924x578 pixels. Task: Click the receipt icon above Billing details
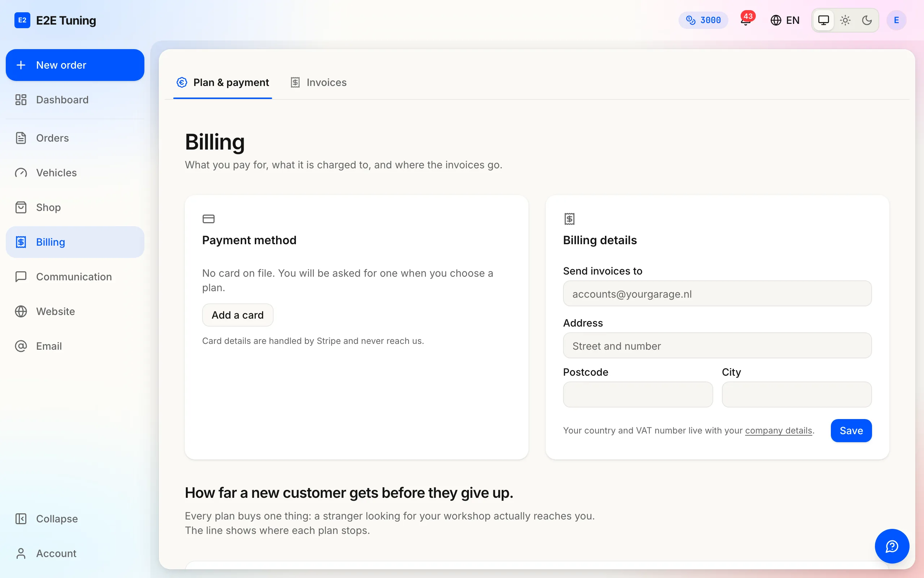(x=569, y=219)
